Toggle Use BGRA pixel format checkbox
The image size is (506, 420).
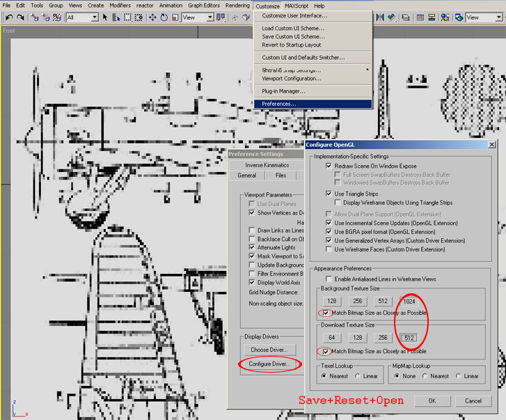[329, 231]
